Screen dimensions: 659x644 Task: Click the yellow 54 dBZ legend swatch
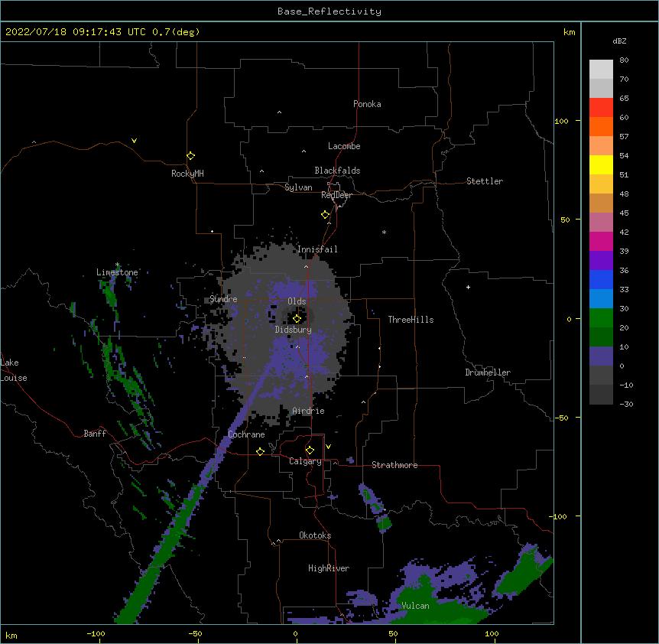coord(601,164)
